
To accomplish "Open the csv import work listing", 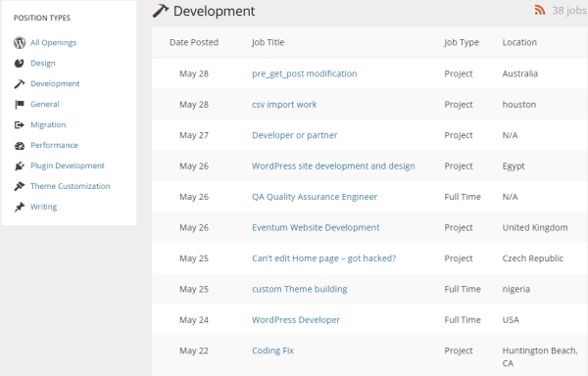I will pyautogui.click(x=284, y=105).
